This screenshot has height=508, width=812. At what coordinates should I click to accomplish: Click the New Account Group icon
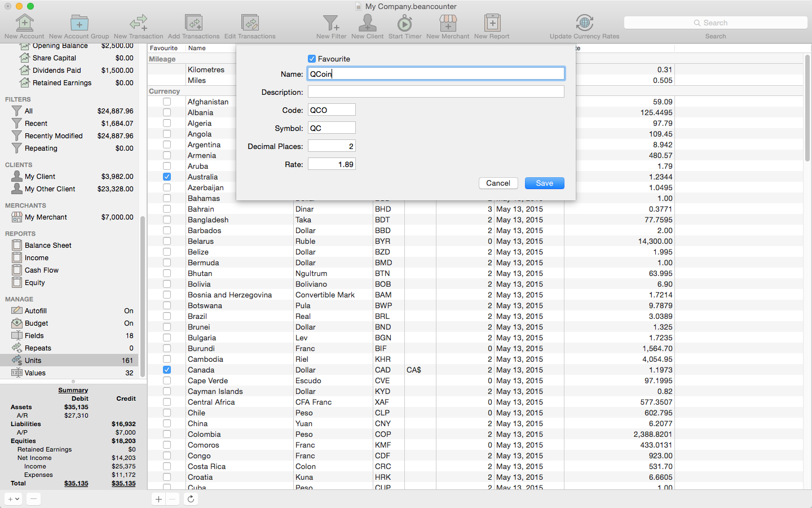[x=79, y=23]
